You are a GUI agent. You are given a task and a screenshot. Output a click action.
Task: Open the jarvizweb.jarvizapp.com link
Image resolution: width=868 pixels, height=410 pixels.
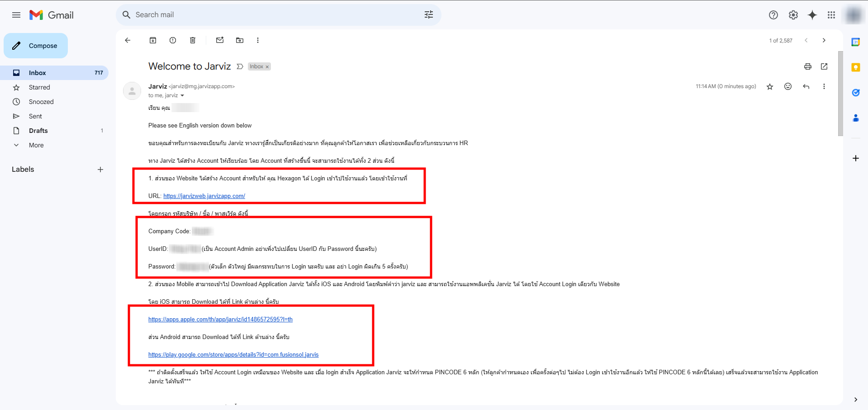(x=204, y=196)
